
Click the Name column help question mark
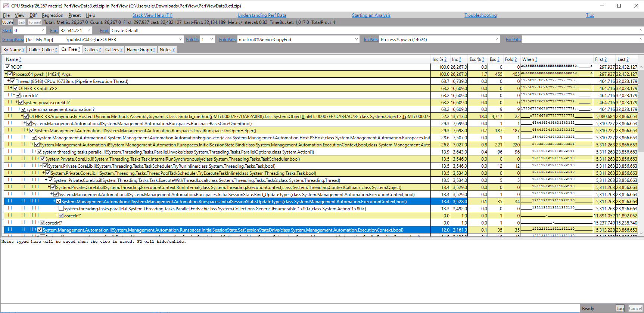pyautogui.click(x=20, y=59)
